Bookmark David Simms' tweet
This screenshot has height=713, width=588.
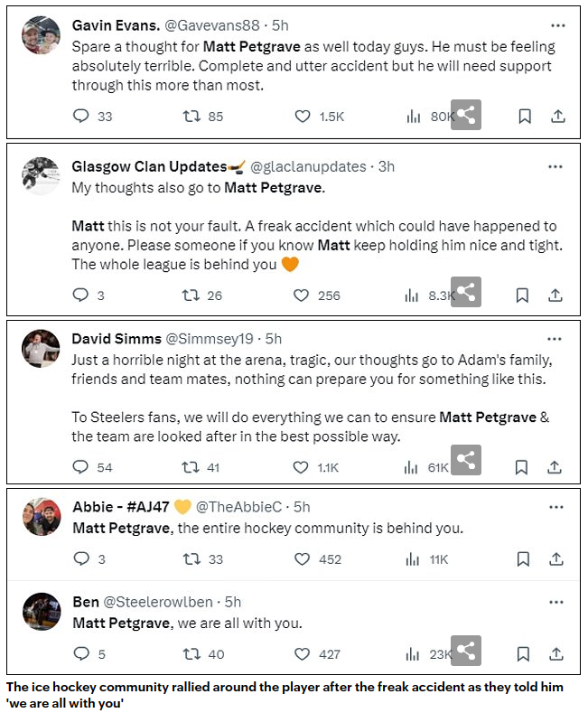[522, 467]
